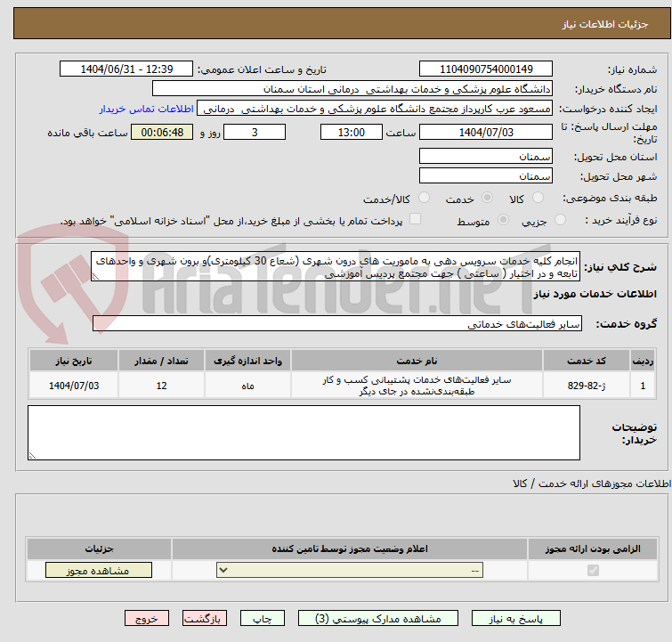
Task: Click the ماه unit cell
Action: pos(247,386)
